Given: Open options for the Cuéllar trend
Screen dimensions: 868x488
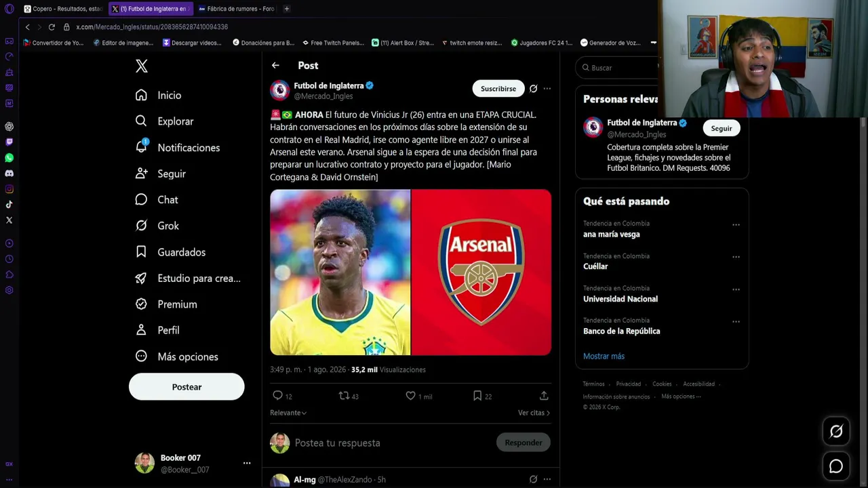Looking at the screenshot, I should click(736, 257).
